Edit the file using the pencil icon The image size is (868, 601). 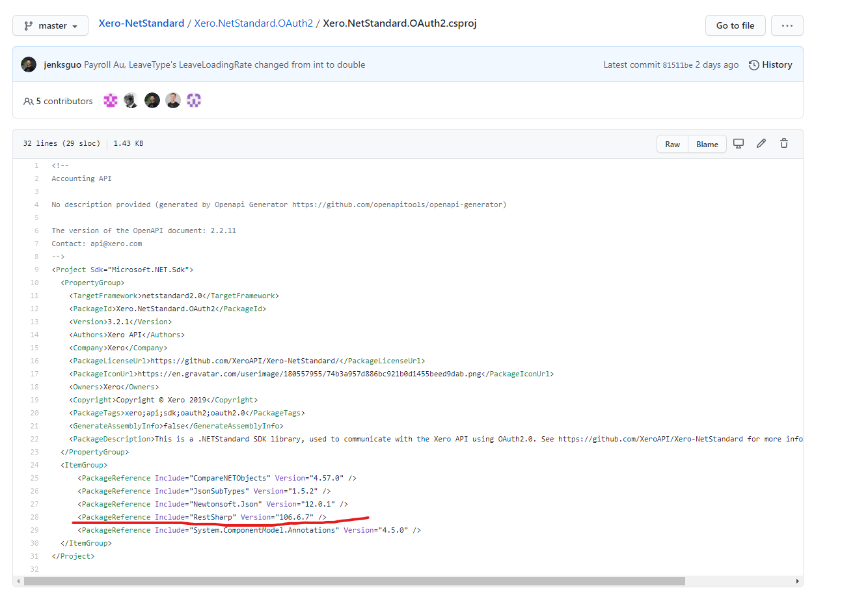pyautogui.click(x=761, y=143)
